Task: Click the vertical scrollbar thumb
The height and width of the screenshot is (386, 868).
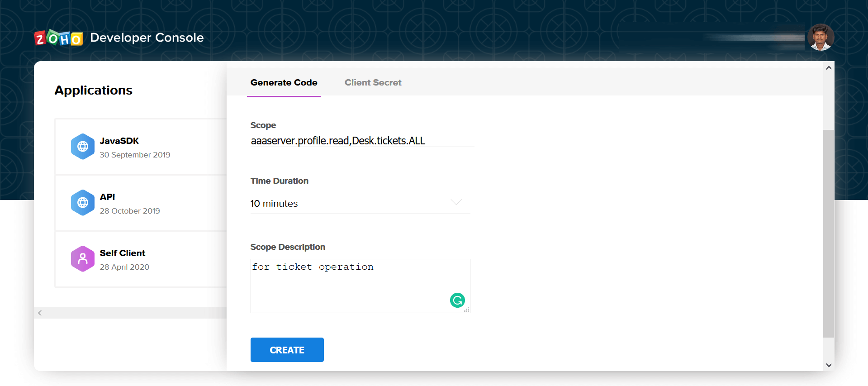Action: tap(828, 233)
